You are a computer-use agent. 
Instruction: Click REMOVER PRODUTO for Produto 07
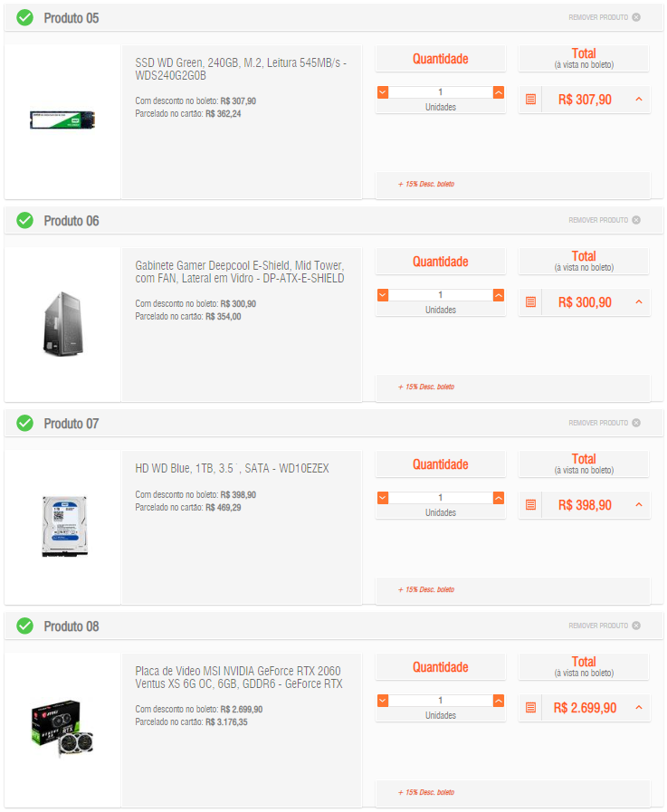[605, 423]
